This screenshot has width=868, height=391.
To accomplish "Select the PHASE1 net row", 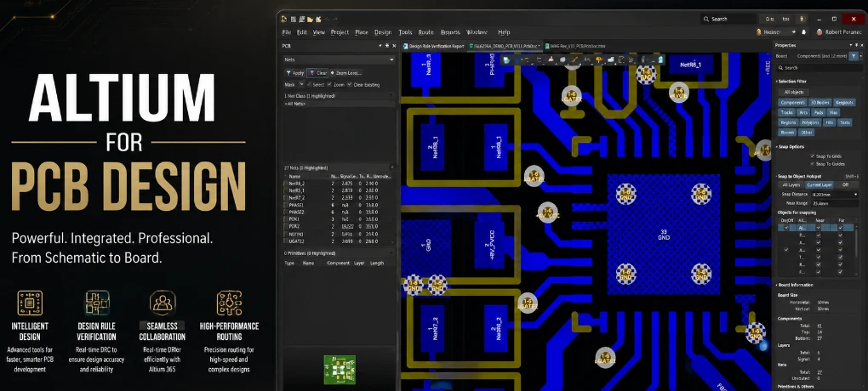I will (x=339, y=205).
